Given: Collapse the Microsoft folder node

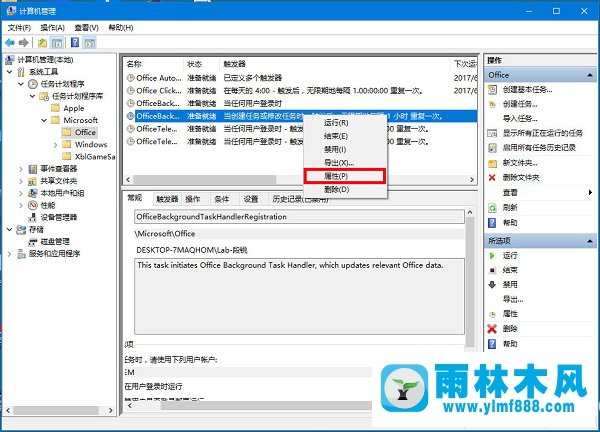Looking at the screenshot, I should pos(44,120).
